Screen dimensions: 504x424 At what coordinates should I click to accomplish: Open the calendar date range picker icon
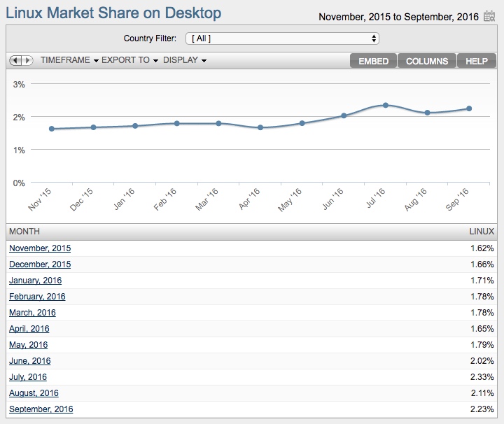point(489,16)
